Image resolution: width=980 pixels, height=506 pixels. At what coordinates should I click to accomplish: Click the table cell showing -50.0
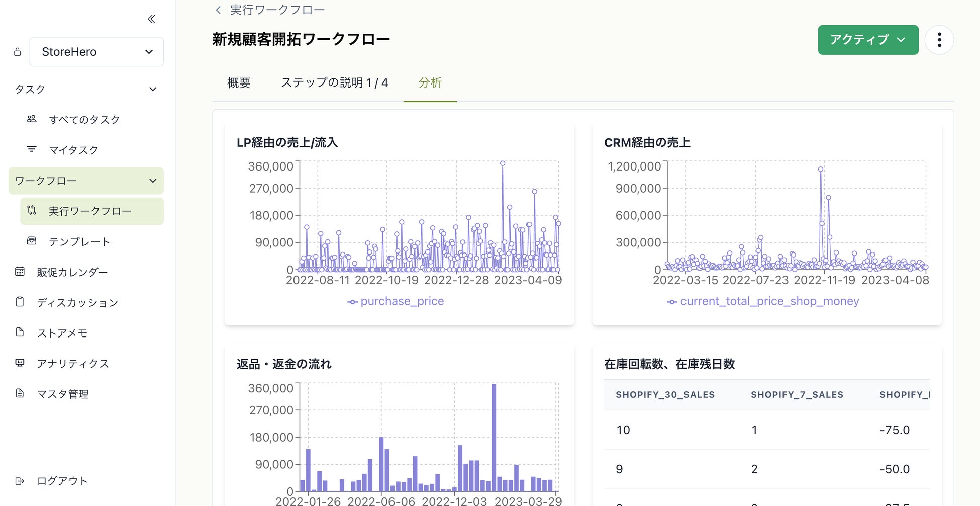tap(895, 469)
